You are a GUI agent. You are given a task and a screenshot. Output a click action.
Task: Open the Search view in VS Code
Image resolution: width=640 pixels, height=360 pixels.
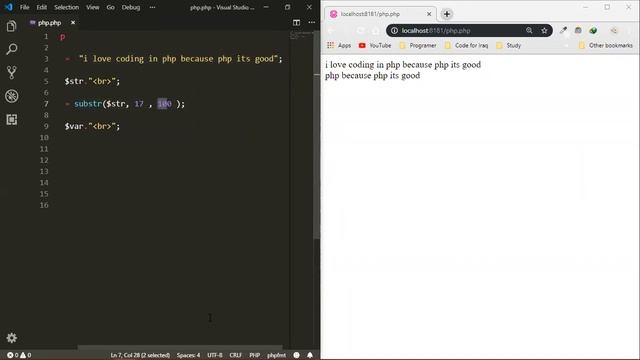click(11, 49)
